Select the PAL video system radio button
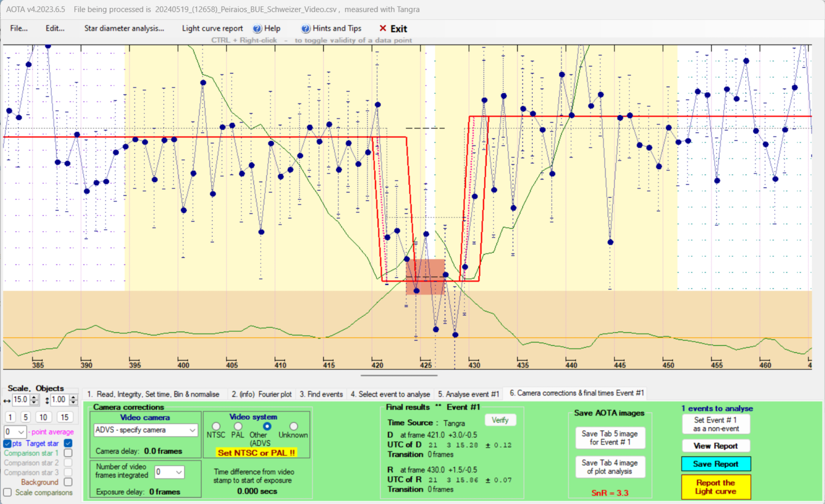This screenshot has width=825, height=504. point(238,426)
